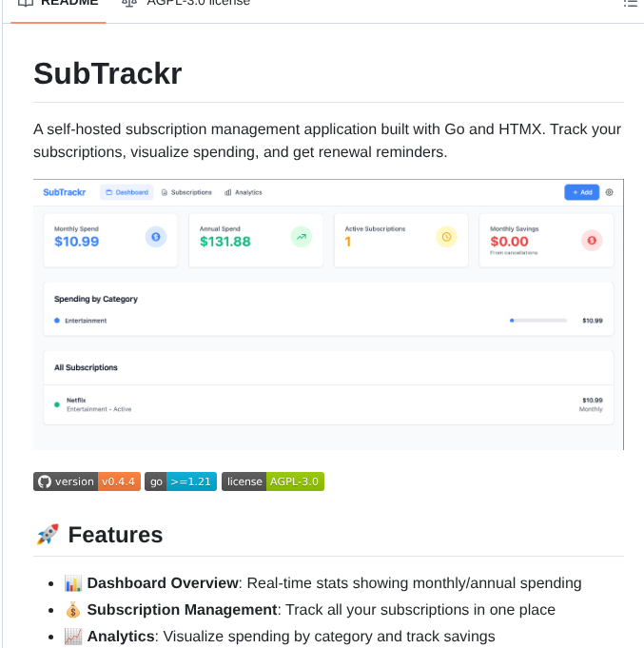Click the All Subscriptions heading
Image resolution: width=644 pixels, height=648 pixels.
[x=86, y=367]
